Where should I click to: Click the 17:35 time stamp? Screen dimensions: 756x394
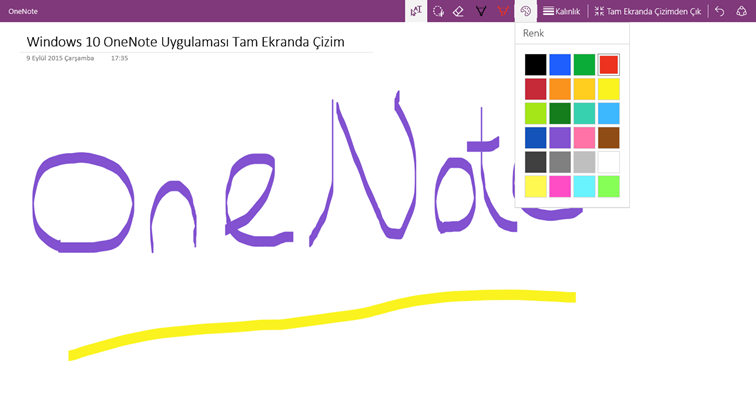click(x=120, y=58)
